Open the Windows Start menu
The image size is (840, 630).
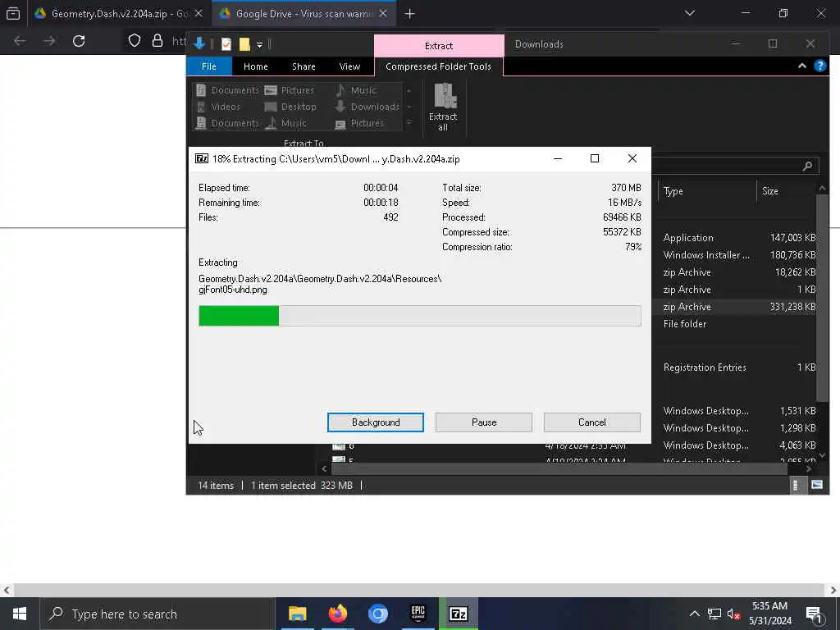20,614
